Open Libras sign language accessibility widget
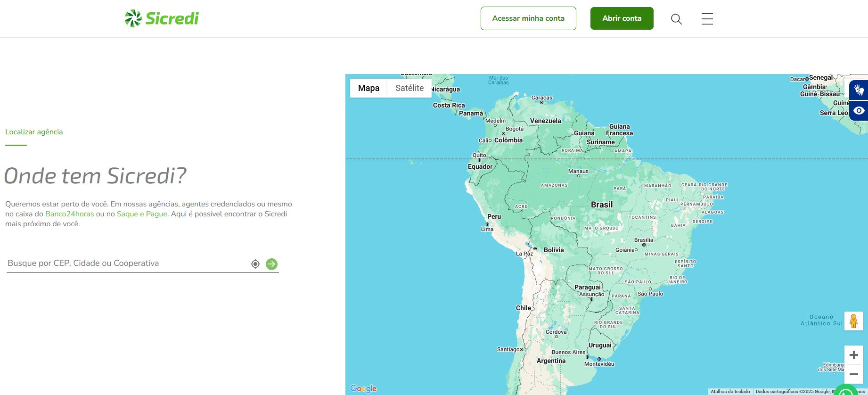Image resolution: width=868 pixels, height=395 pixels. point(859,90)
